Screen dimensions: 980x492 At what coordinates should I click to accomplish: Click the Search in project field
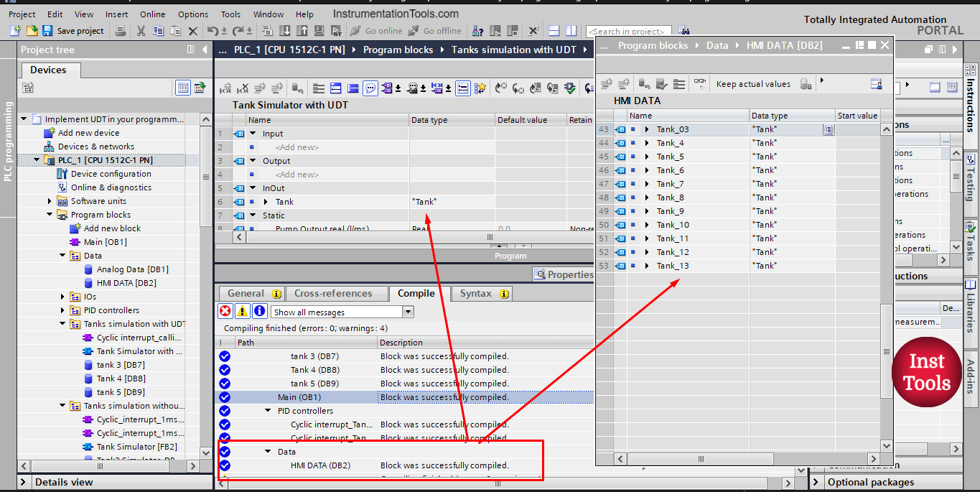pyautogui.click(x=629, y=31)
